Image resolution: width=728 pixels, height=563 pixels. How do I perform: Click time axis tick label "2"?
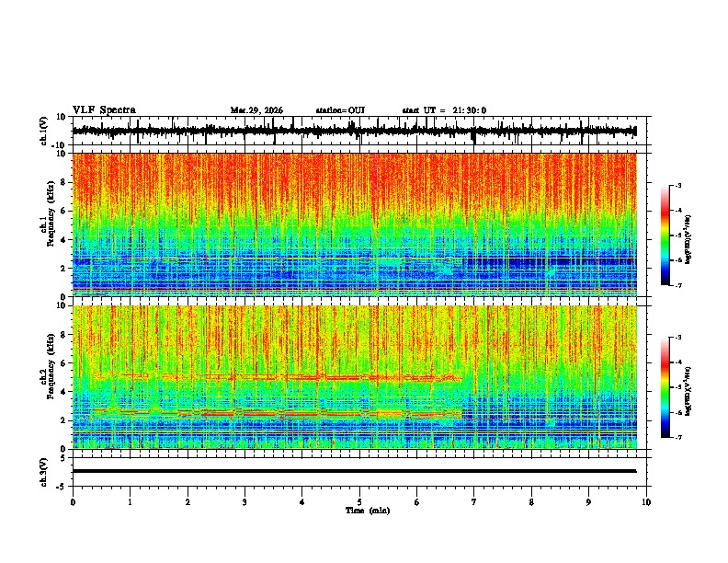click(188, 502)
